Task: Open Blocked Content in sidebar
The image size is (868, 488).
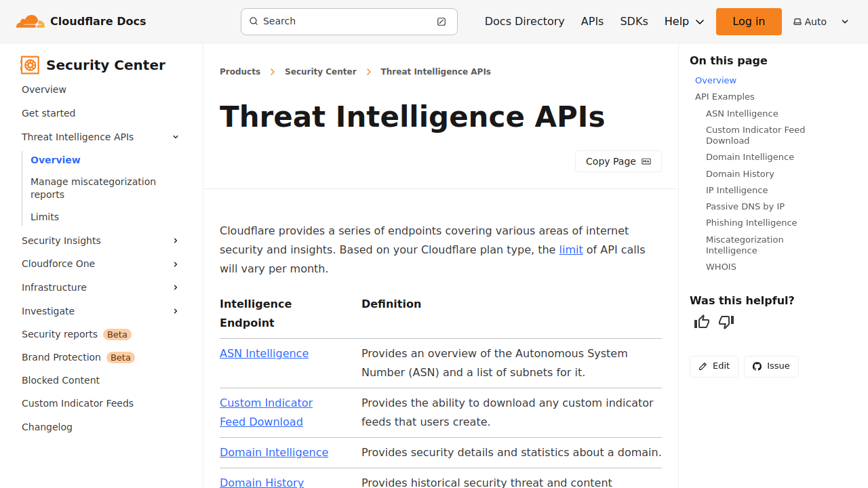Action: 60,380
